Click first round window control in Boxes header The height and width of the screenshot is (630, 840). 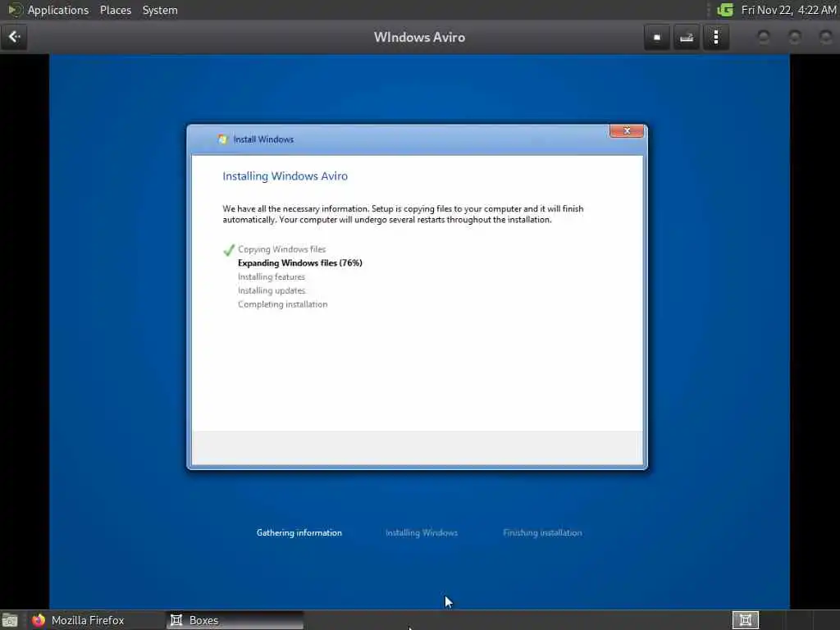tap(764, 37)
